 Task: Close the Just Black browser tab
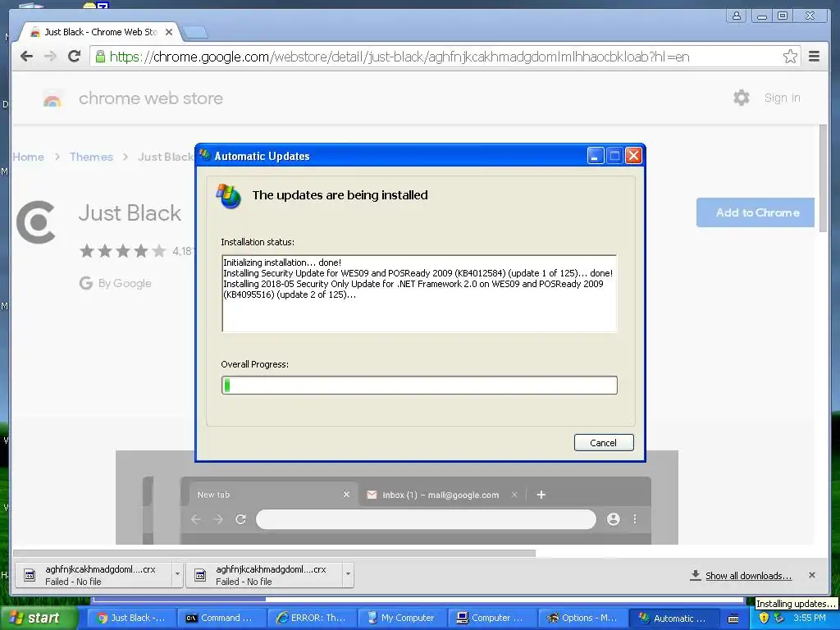[x=169, y=32]
